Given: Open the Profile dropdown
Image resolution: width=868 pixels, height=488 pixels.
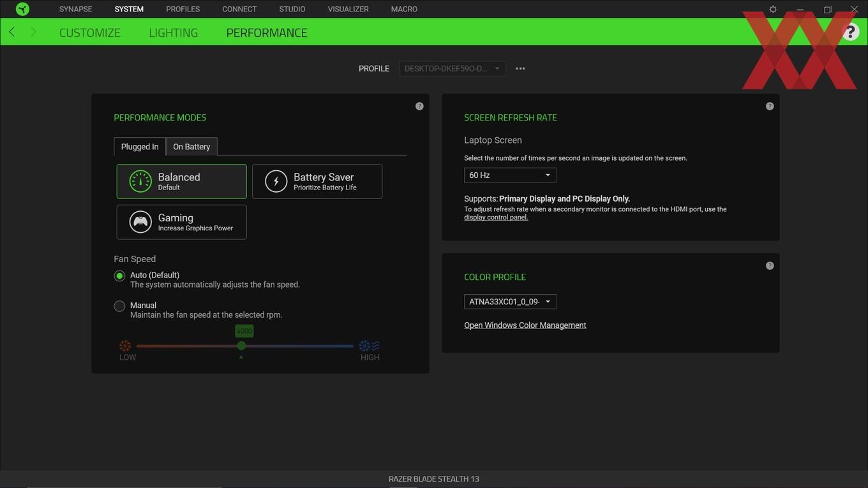Looking at the screenshot, I should pos(453,69).
